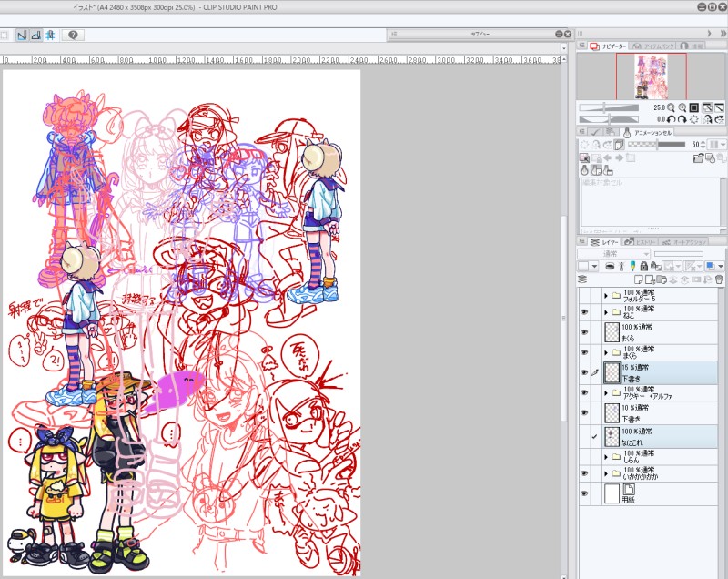
Task: Hide the いかかかかか folder layer
Action: [x=584, y=473]
